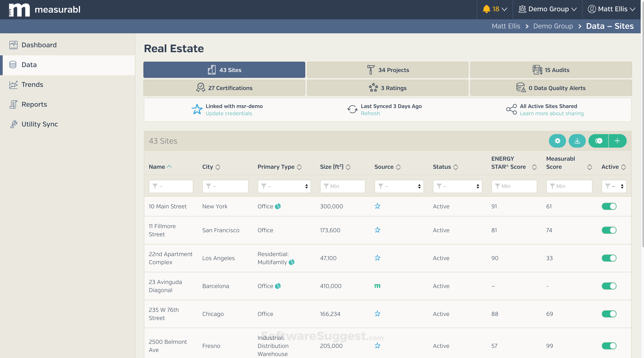Screen dimensions: 644x358
Task: Open the Demo Group menu
Action: 548,9
